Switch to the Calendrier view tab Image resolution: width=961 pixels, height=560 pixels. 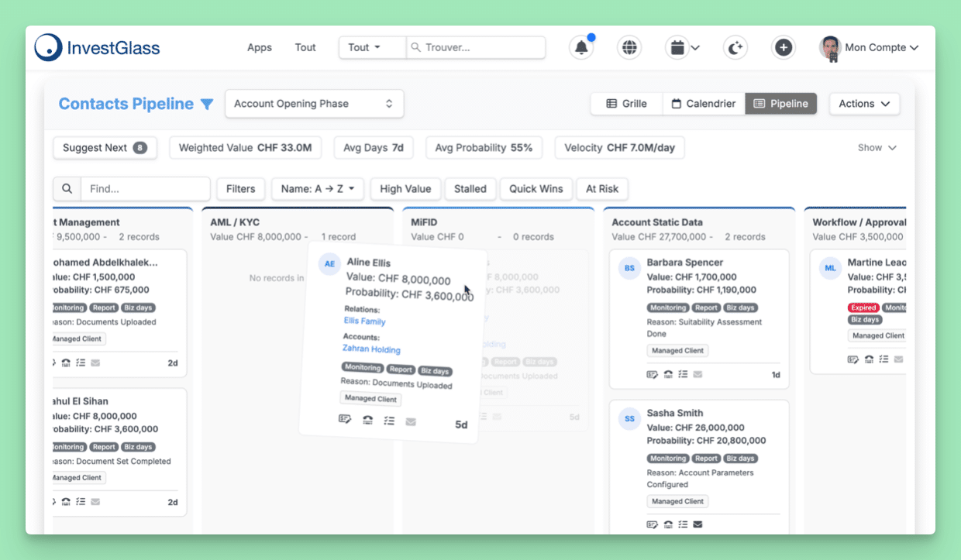click(704, 104)
